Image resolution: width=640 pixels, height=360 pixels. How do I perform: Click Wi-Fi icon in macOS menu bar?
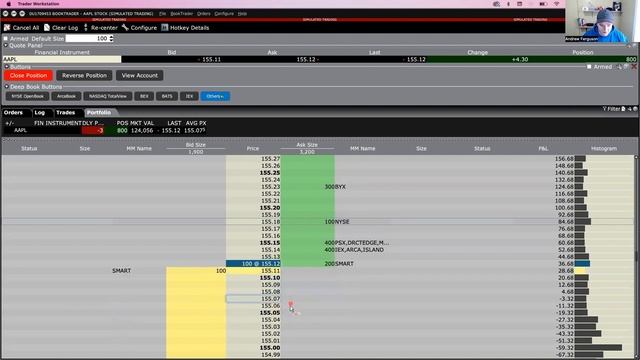coord(557,4)
